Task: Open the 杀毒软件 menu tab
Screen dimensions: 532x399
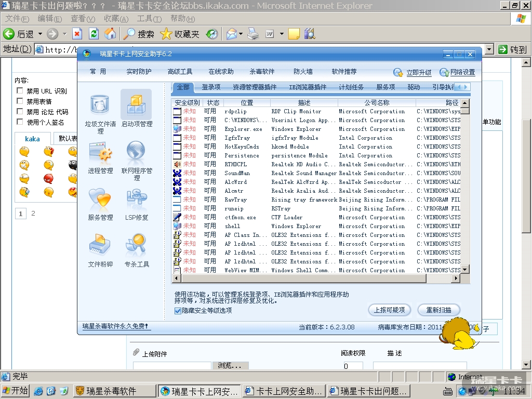Action: 262,72
